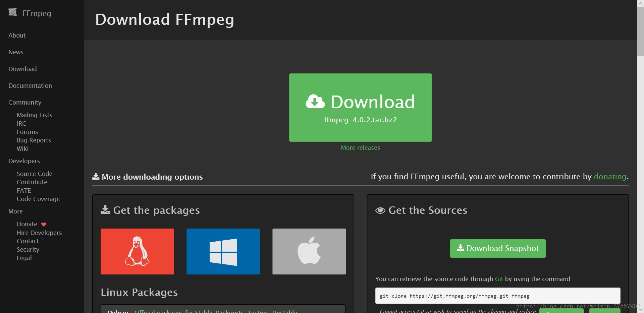Open the Legal link

24,258
